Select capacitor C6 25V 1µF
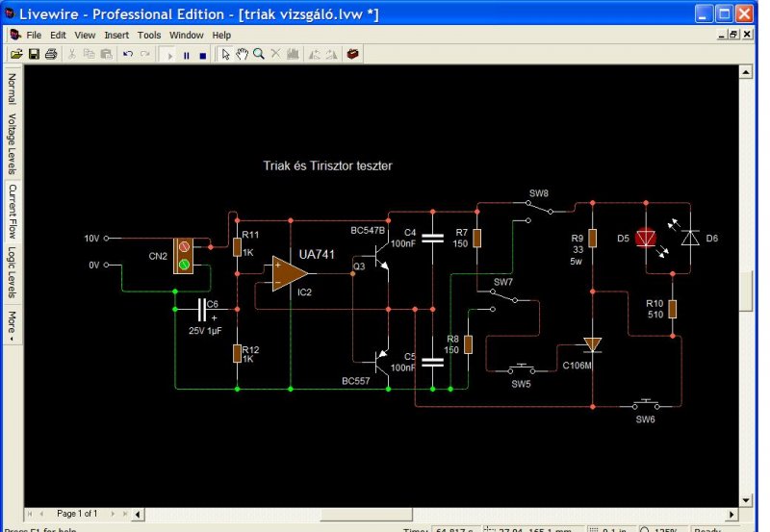The image size is (770, 532). (202, 309)
